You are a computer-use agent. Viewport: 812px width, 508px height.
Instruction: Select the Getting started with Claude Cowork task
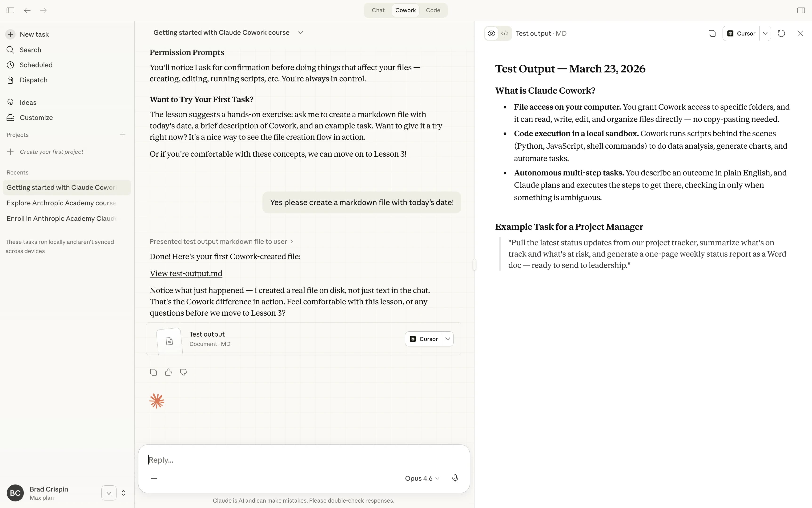point(67,187)
